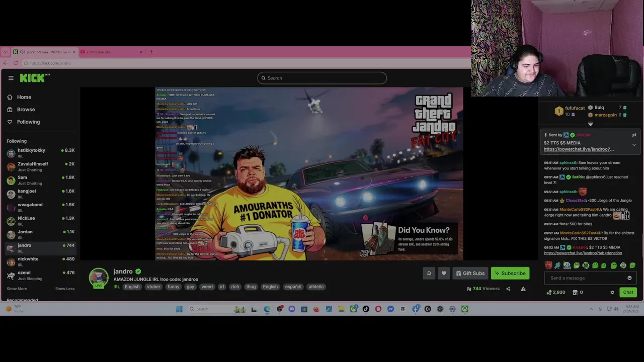Click the Gift Subs button
Viewport: 644px width, 362px height.
(470, 273)
